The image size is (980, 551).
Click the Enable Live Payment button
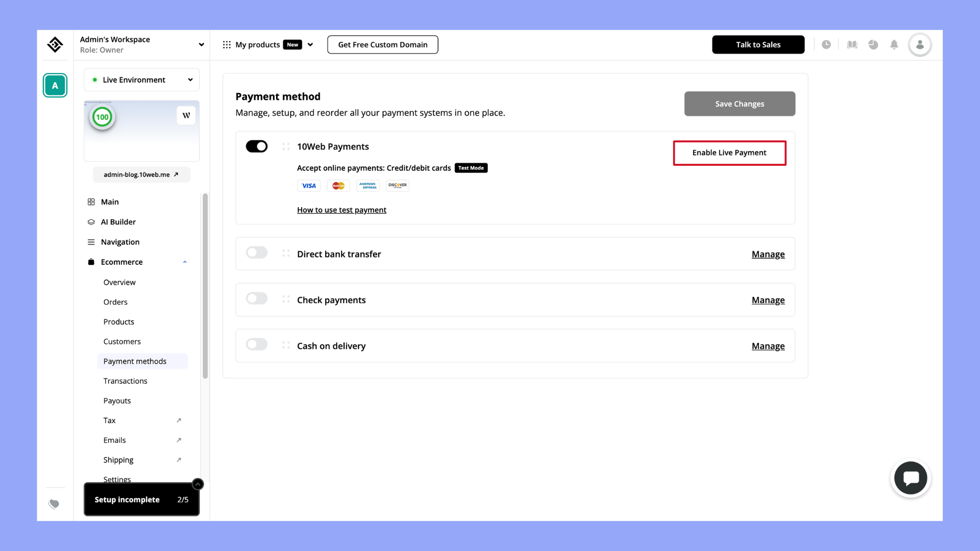click(x=729, y=153)
